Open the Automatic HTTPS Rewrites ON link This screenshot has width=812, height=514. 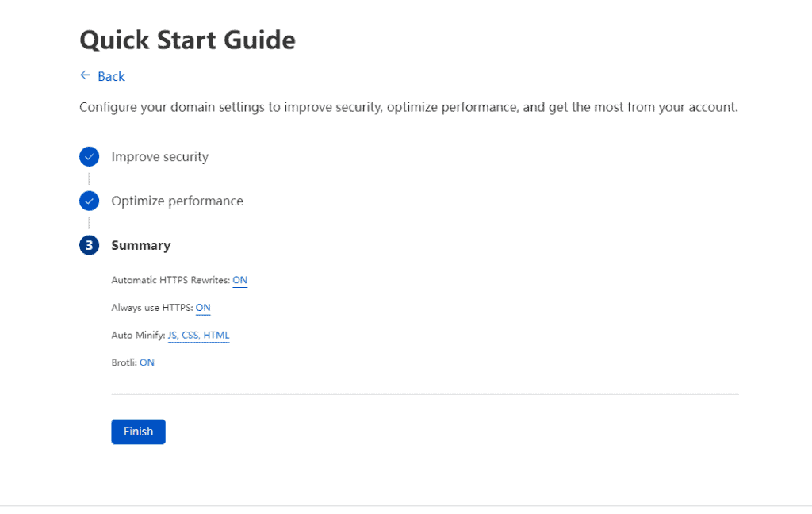(x=239, y=280)
